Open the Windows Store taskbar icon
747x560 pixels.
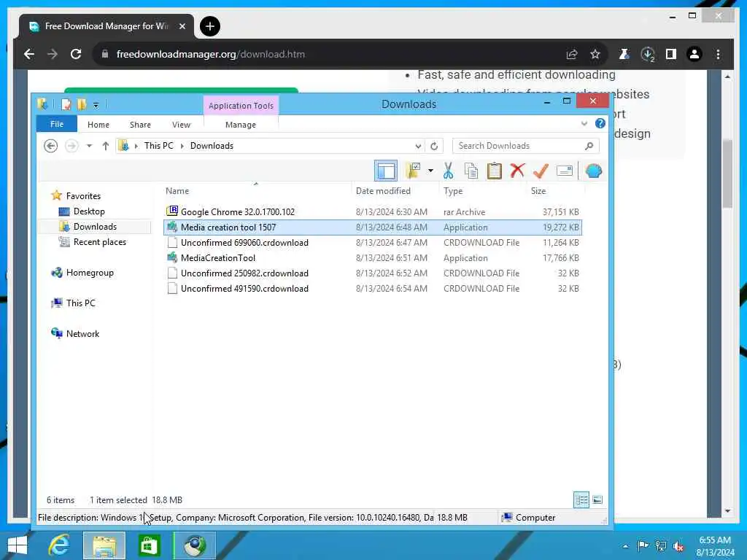[x=149, y=545]
